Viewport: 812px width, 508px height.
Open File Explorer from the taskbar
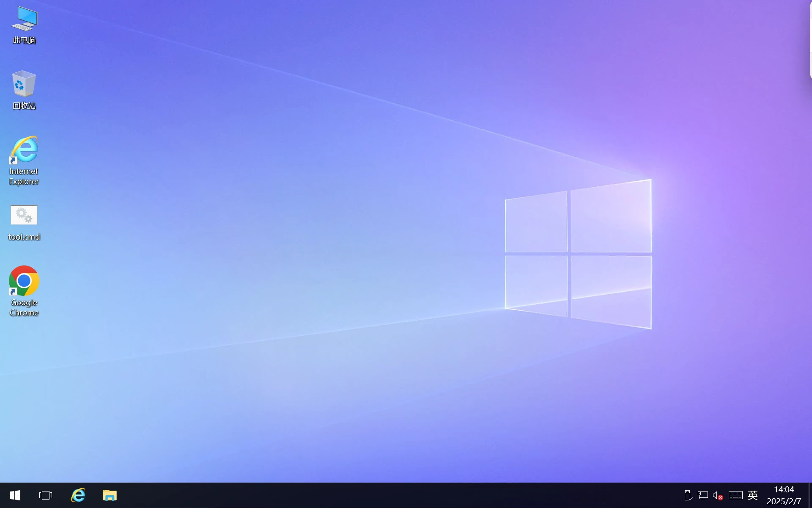click(x=110, y=495)
